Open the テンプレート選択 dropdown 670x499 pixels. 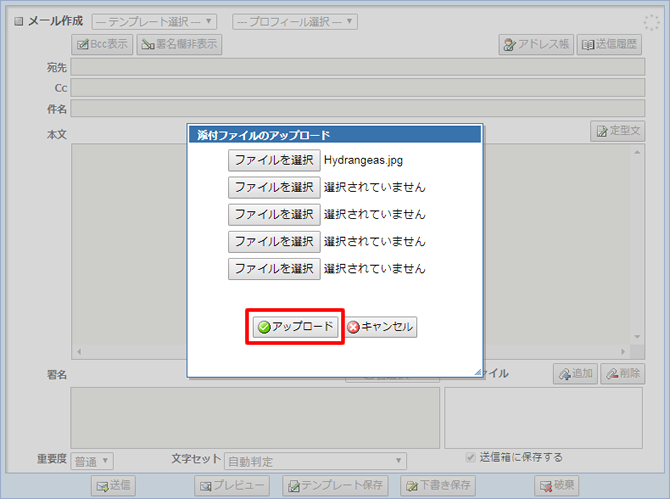[154, 21]
